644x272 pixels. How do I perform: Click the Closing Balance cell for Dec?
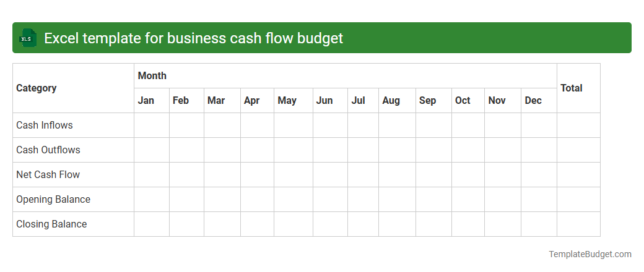click(539, 224)
